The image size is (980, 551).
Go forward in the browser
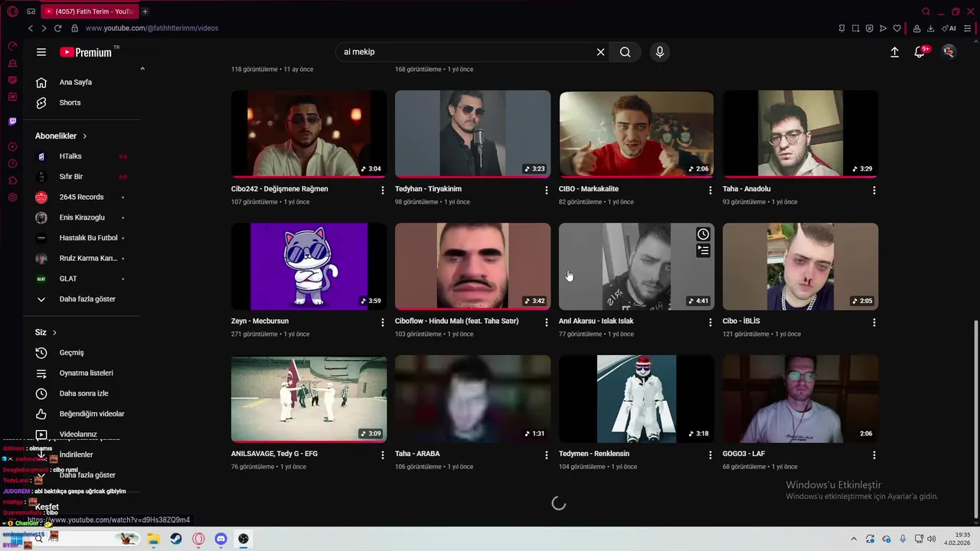(x=44, y=28)
